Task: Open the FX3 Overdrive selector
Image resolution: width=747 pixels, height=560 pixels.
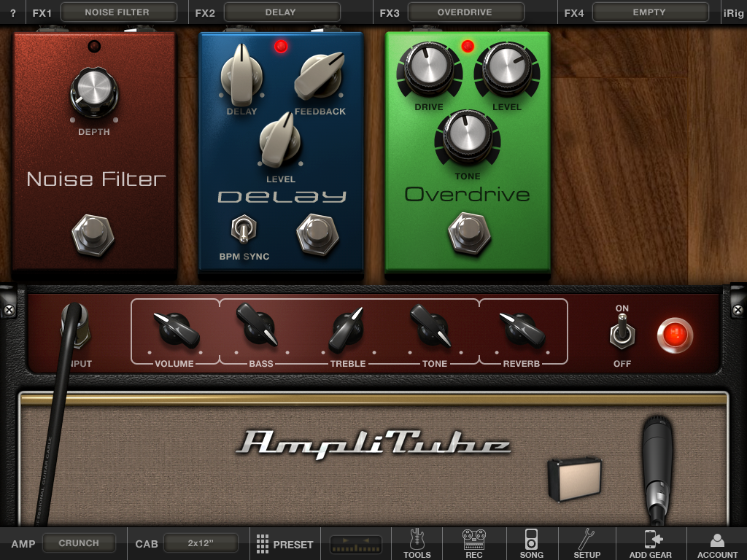Action: pyautogui.click(x=465, y=12)
